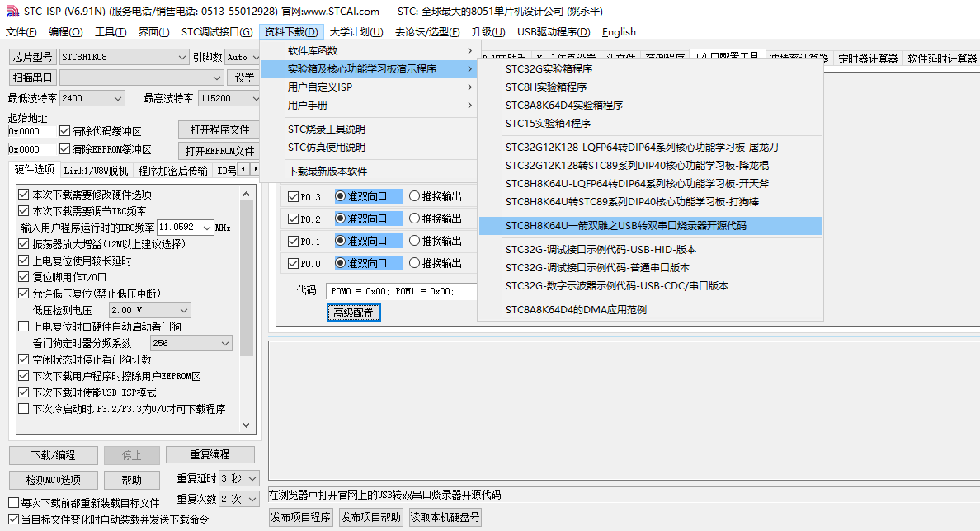Click the 检测MCU选项 button
The height and width of the screenshot is (531, 980).
[53, 480]
